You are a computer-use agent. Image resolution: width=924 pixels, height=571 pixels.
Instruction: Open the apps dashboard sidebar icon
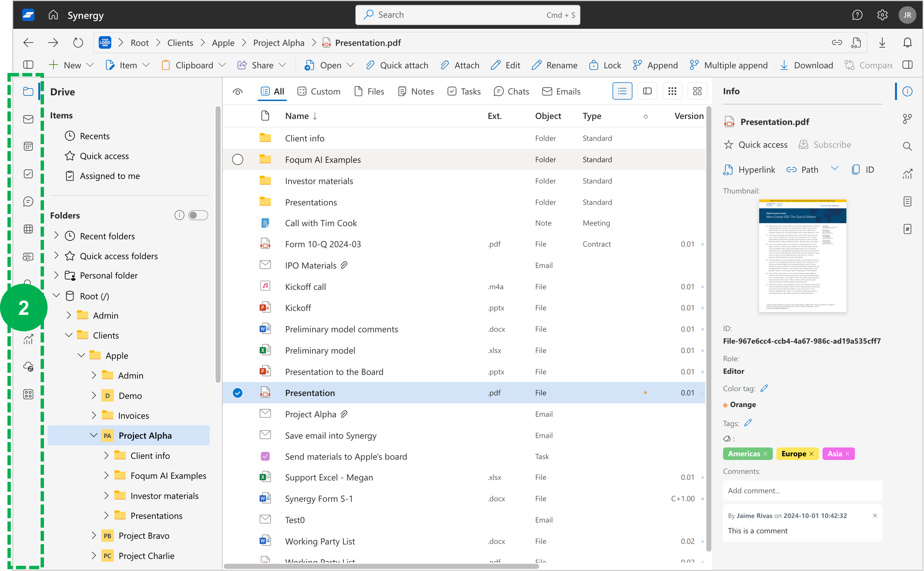click(x=28, y=394)
